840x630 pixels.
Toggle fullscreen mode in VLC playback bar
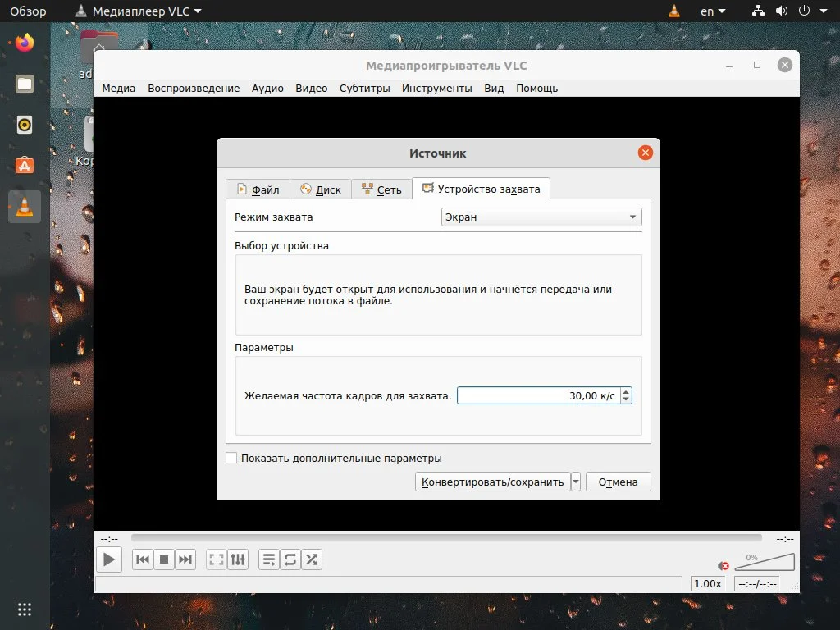[x=216, y=559]
